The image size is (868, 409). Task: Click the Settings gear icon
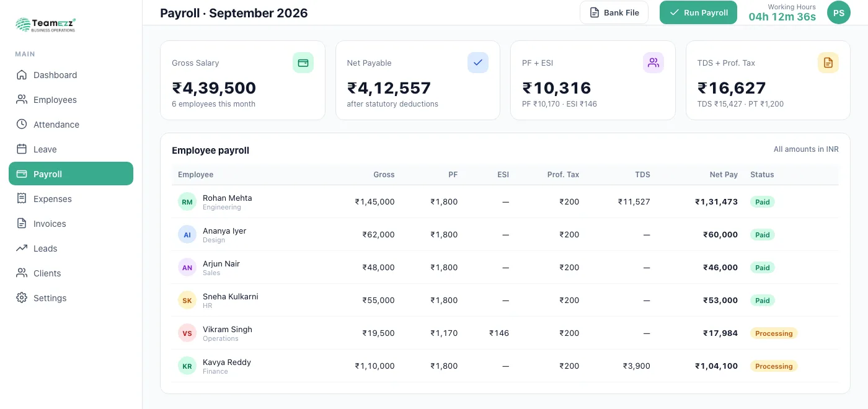click(x=22, y=298)
